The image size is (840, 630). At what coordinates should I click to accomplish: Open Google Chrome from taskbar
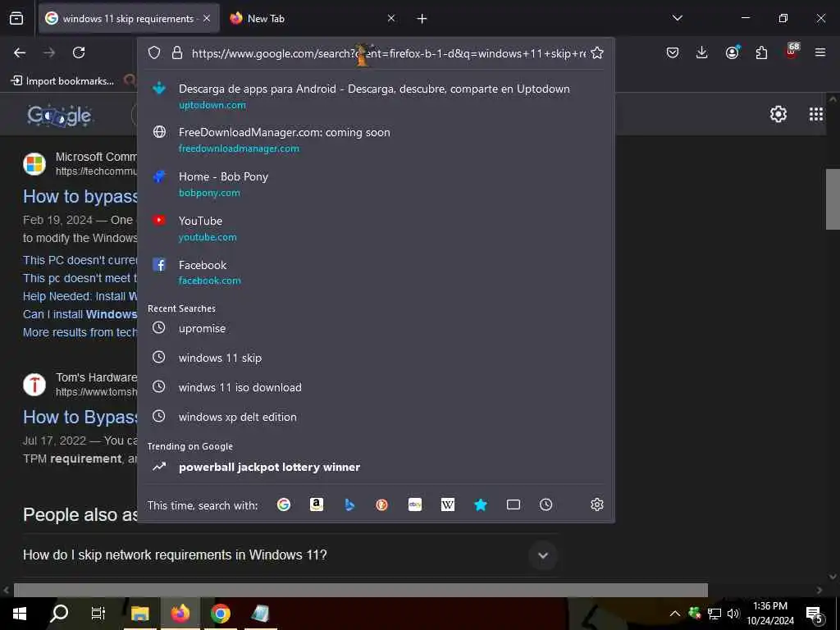(x=220, y=614)
